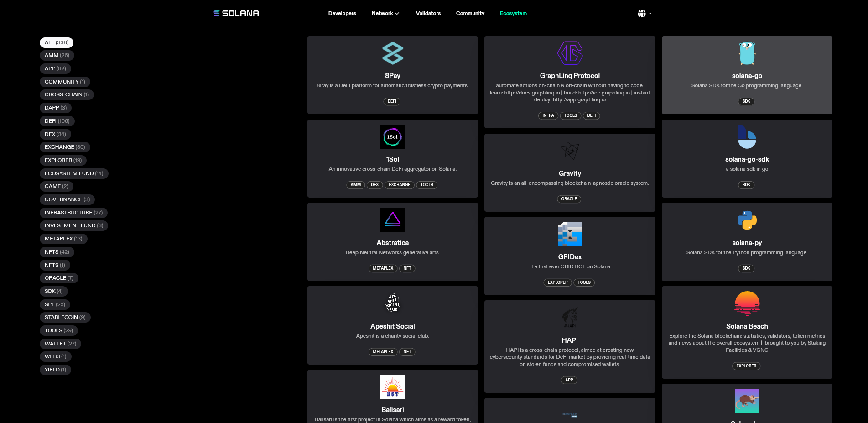Open the 8Pay project via its logo
The width and height of the screenshot is (868, 423).
tap(392, 53)
